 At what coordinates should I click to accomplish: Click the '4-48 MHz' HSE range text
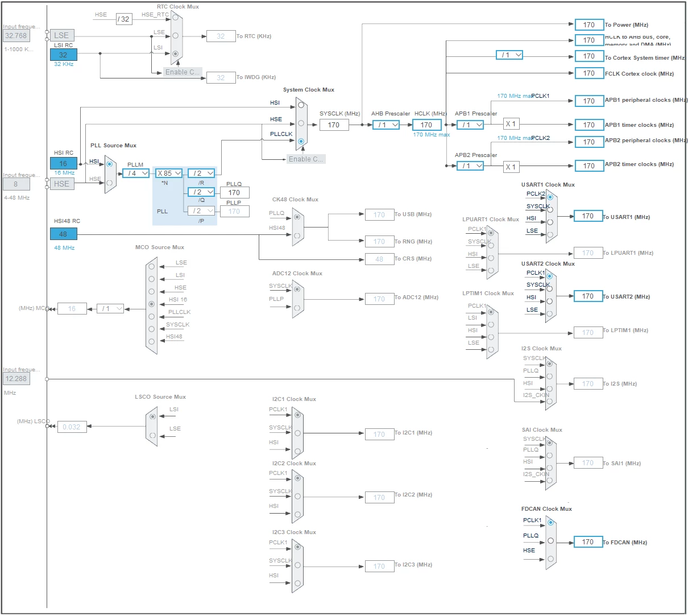16,198
